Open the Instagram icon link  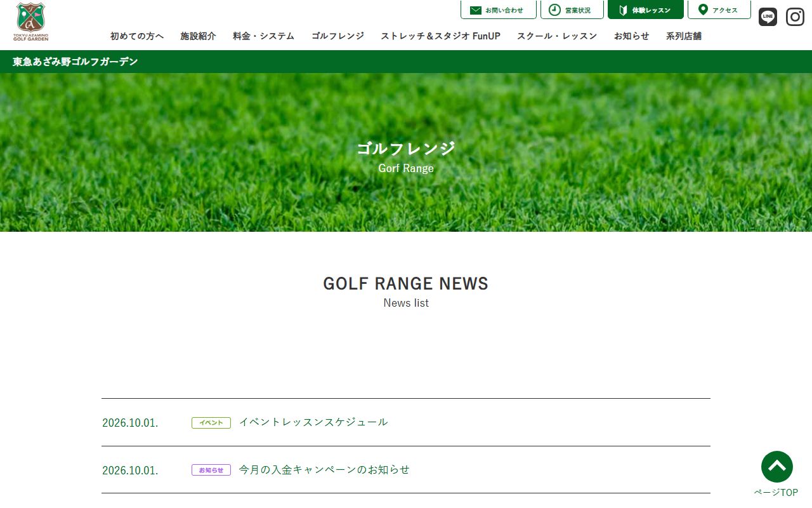click(795, 17)
